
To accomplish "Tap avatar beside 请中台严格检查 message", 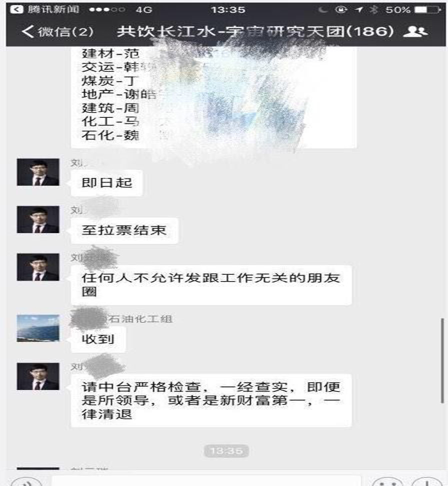I will [x=38, y=377].
